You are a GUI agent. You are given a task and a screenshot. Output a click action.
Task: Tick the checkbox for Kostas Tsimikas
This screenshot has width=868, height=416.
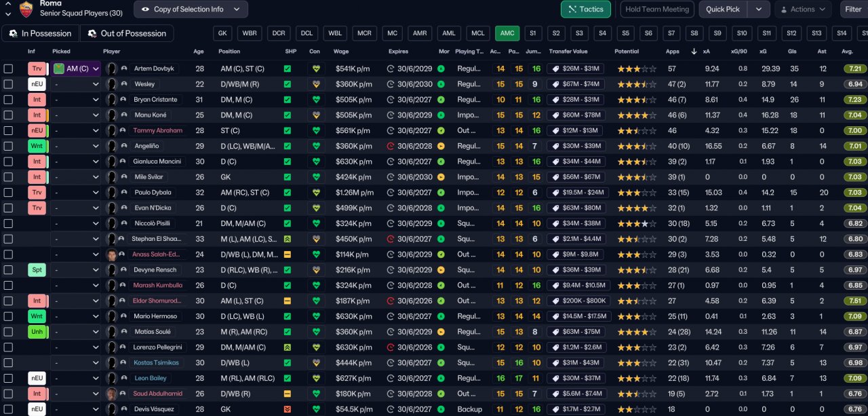(x=8, y=363)
